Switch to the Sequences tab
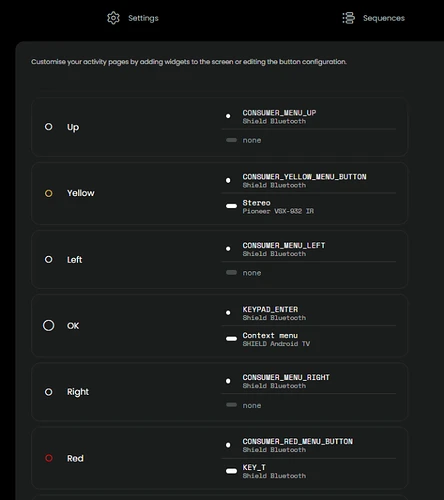Screen dimensions: 444x500 tap(374, 18)
